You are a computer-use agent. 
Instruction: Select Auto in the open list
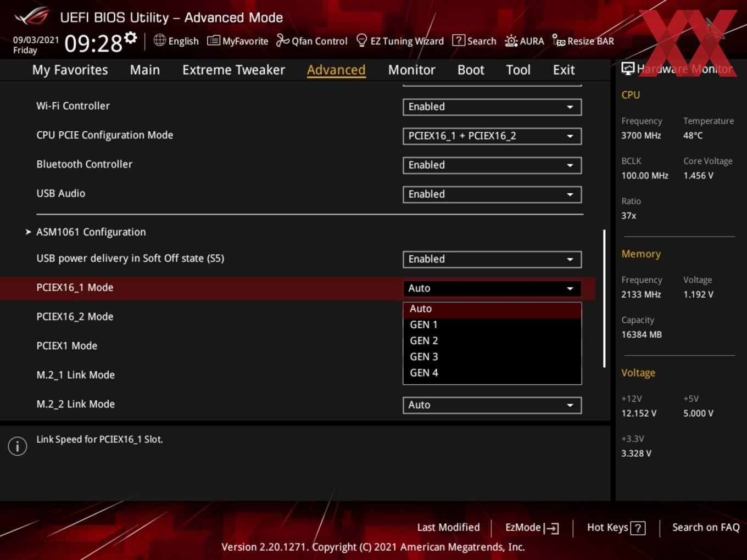pyautogui.click(x=492, y=309)
